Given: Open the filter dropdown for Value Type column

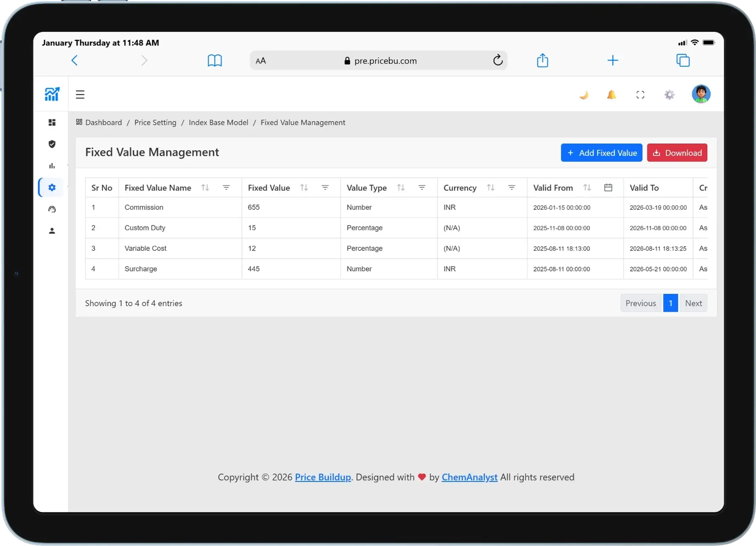Looking at the screenshot, I should (x=422, y=187).
